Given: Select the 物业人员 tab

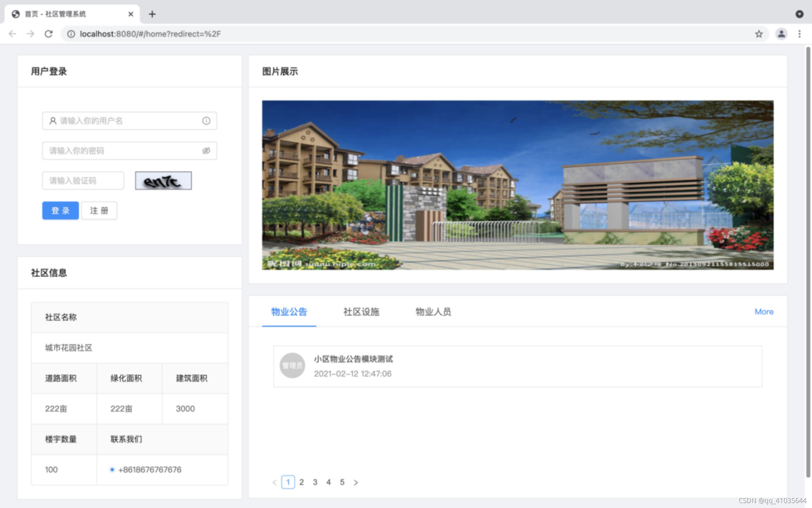Looking at the screenshot, I should tap(434, 312).
